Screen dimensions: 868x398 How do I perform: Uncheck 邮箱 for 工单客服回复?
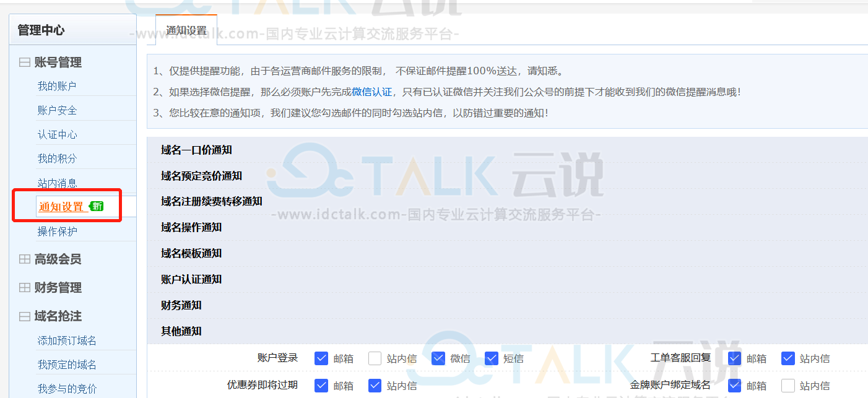pyautogui.click(x=735, y=358)
